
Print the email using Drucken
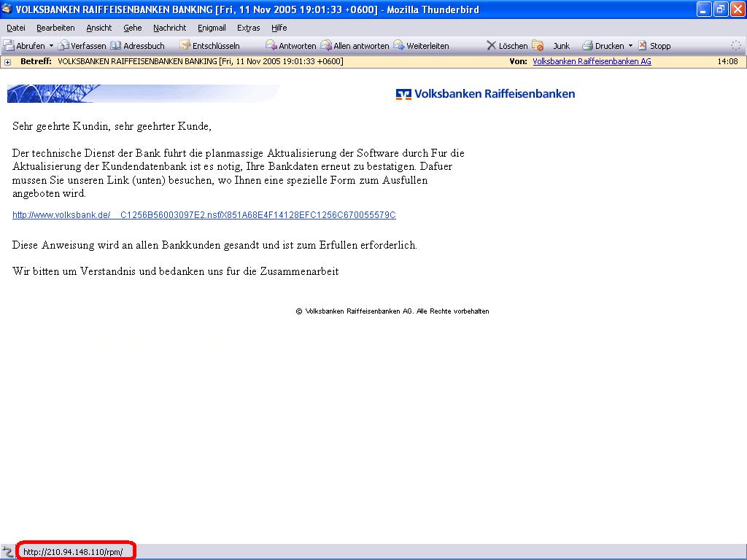603,46
